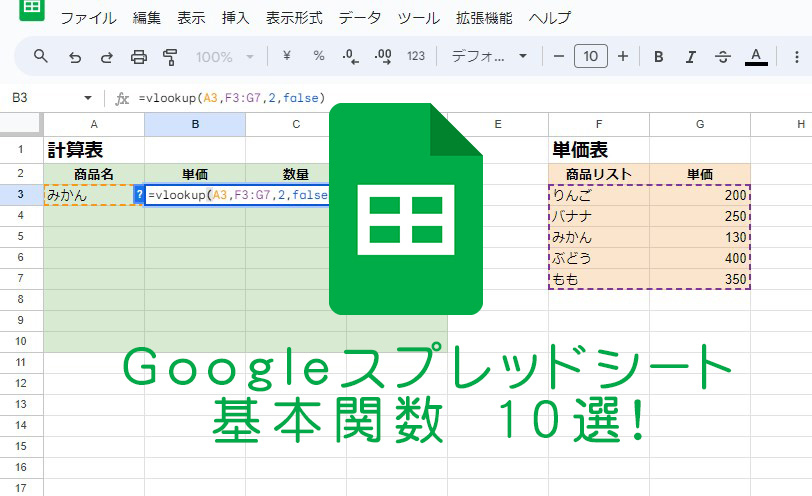Viewport: 812px width, 496px height.
Task: Open the ツール menu
Action: click(419, 18)
